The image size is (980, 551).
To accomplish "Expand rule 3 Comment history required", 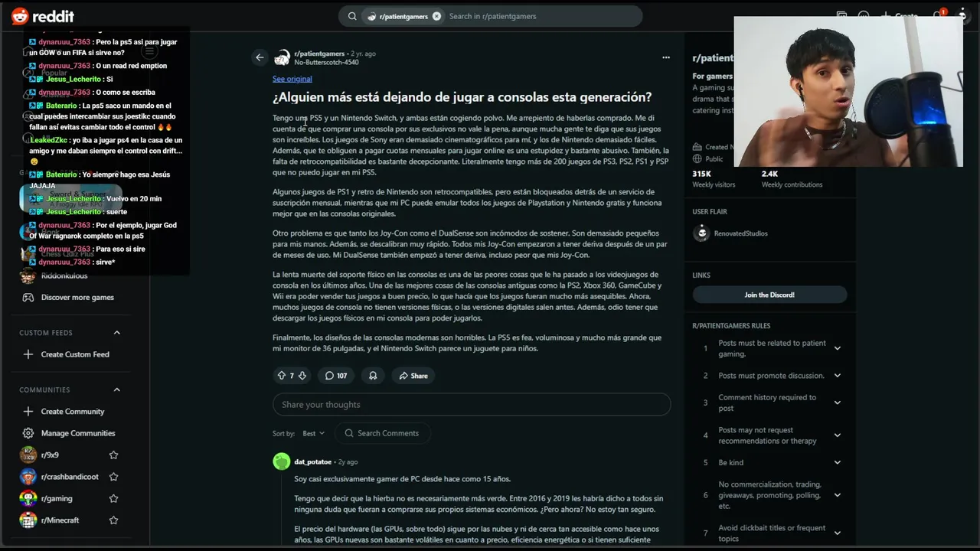I will pos(837,403).
